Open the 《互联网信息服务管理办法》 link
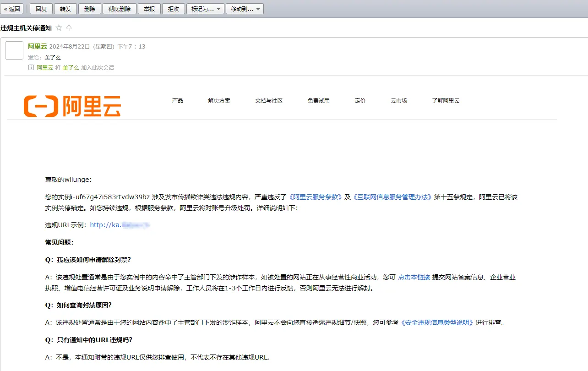 [x=392, y=197]
